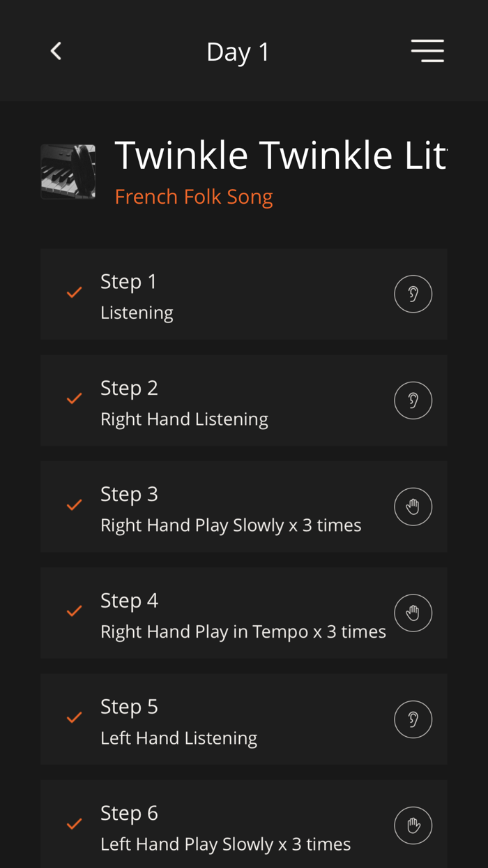
Task: Open the French Folk Song link
Action: pyautogui.click(x=194, y=195)
